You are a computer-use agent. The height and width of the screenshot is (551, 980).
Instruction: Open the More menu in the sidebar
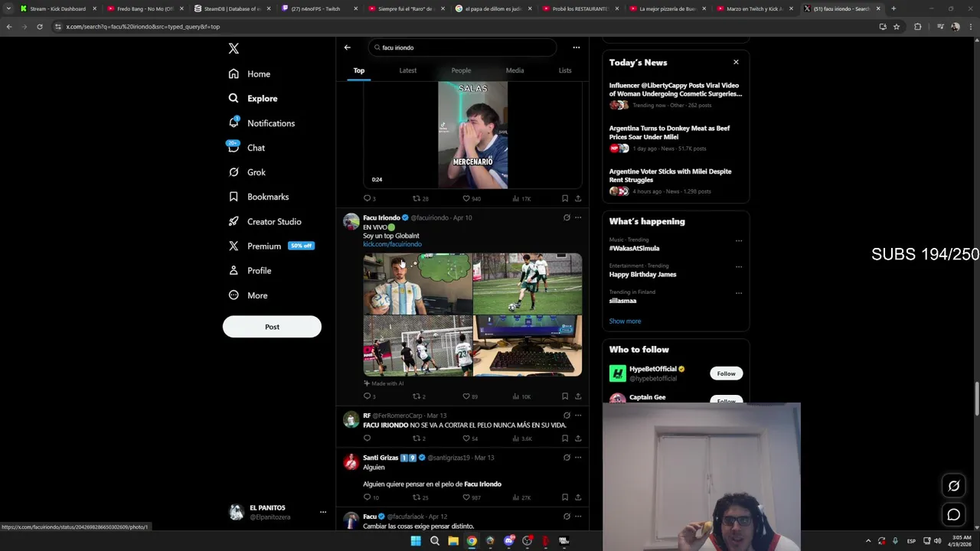(x=248, y=295)
